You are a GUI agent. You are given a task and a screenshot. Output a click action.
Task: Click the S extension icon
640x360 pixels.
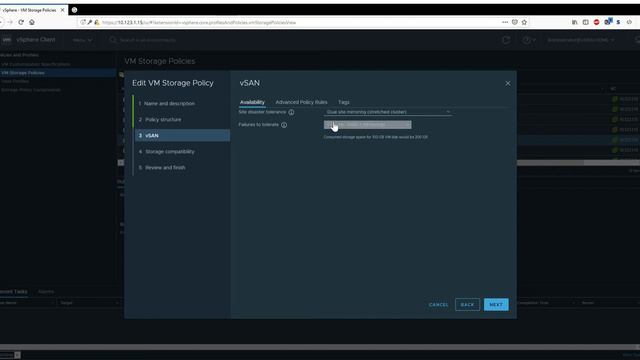click(x=618, y=22)
